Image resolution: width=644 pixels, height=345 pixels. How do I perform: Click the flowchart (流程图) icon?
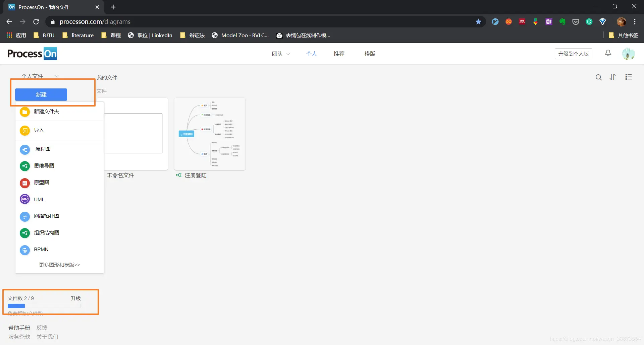click(x=25, y=149)
